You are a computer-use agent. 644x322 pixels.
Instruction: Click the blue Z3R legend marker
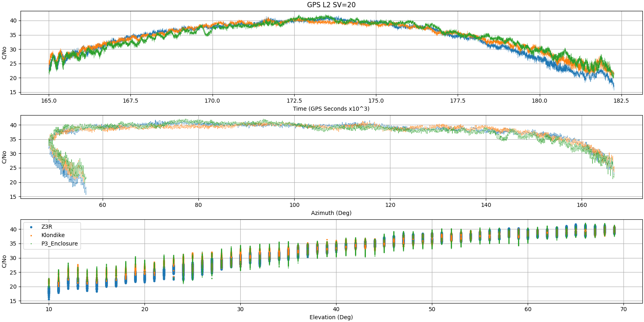31,227
